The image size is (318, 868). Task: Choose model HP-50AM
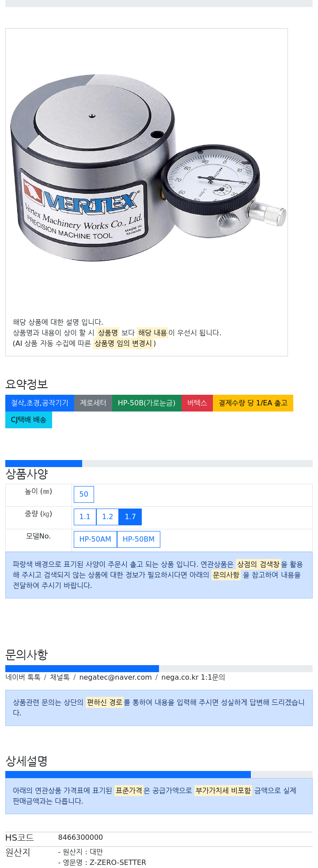pos(95,539)
